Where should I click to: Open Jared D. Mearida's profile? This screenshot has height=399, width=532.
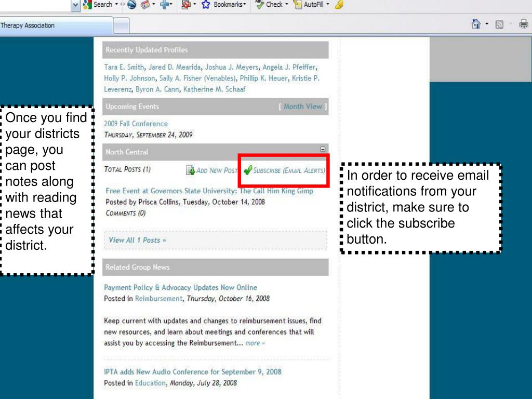tap(175, 67)
